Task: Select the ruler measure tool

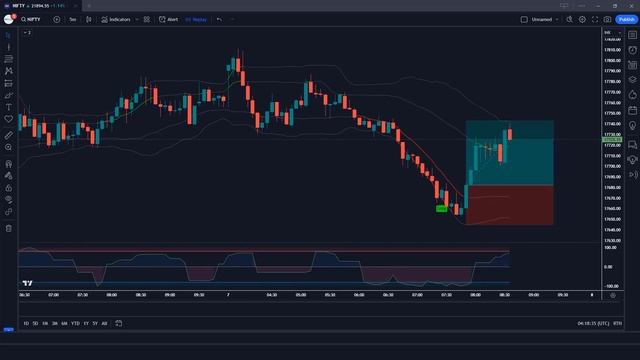Action: click(x=8, y=135)
